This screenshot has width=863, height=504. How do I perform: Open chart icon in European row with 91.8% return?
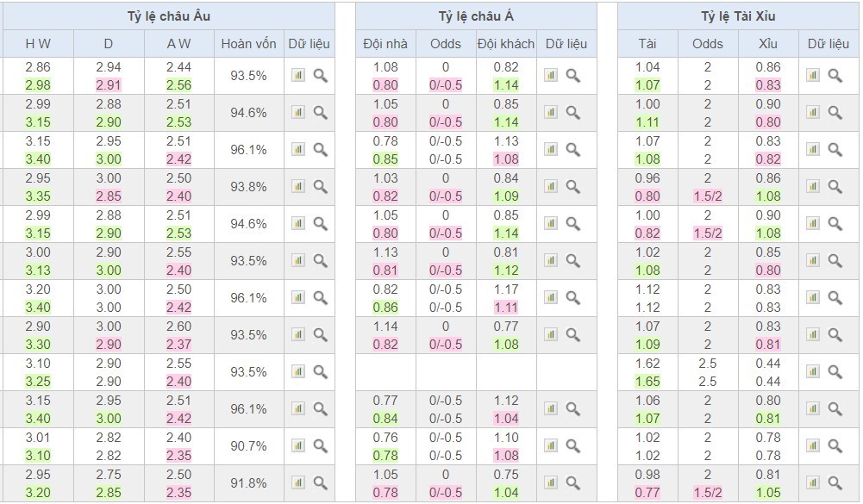(x=298, y=483)
